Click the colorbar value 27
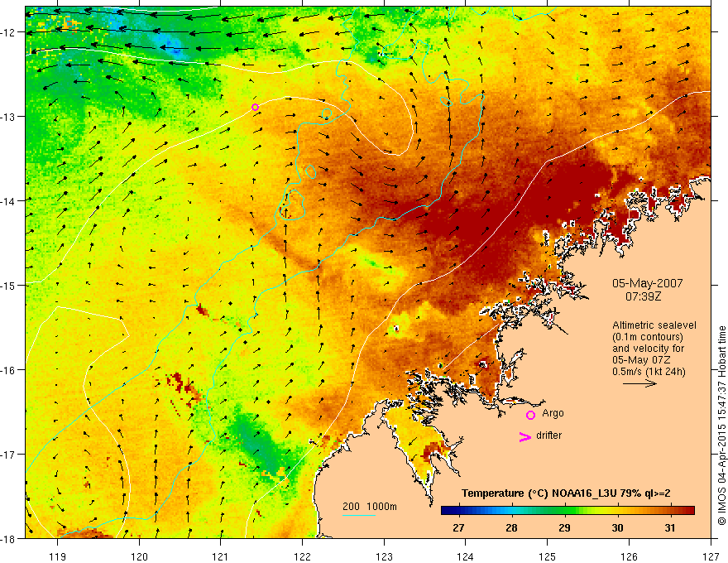The image size is (728, 563). pos(458,527)
